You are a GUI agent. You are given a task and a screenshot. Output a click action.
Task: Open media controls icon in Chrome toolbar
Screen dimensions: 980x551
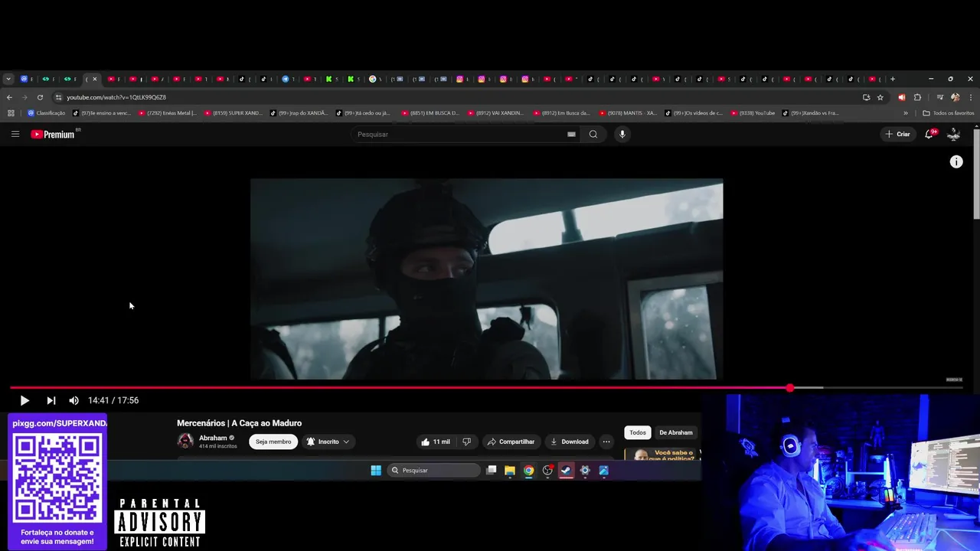939,97
